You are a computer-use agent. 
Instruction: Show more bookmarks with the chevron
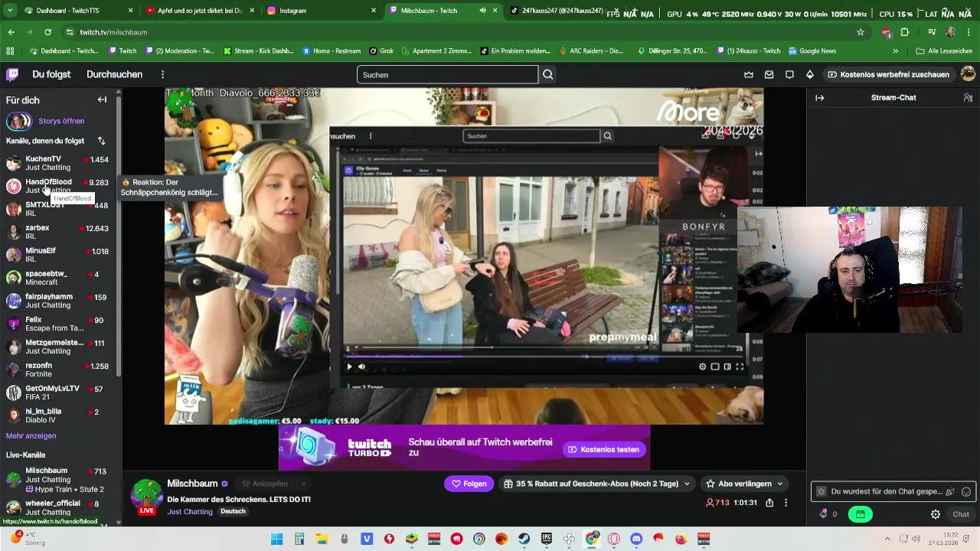895,51
